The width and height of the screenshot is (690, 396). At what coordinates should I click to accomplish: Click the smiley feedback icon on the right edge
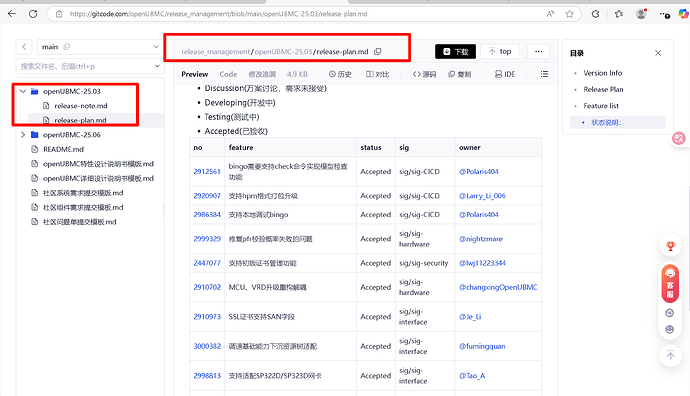pos(670,329)
